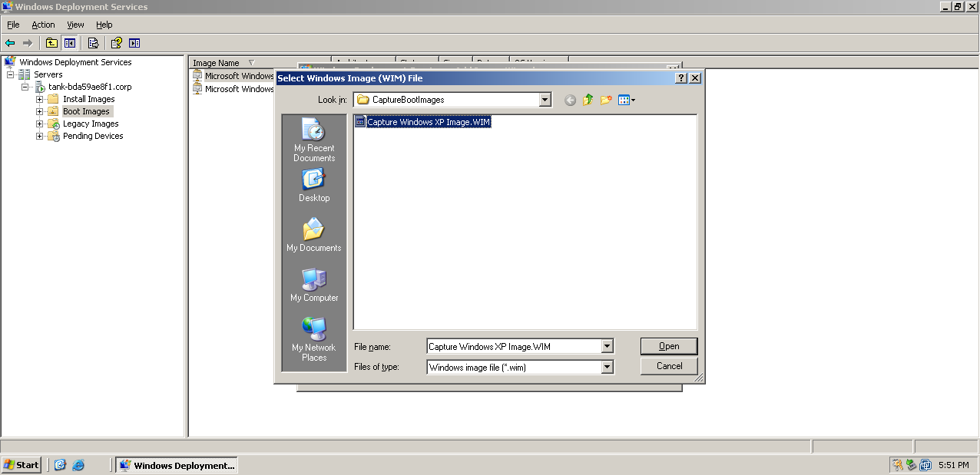Click the dialog's question mark help button

[680, 78]
